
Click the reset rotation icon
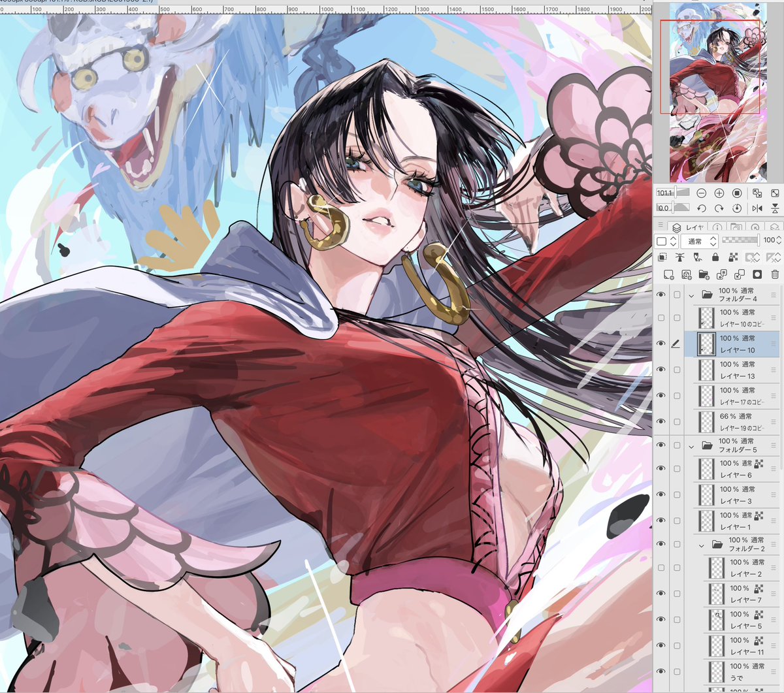(x=737, y=208)
